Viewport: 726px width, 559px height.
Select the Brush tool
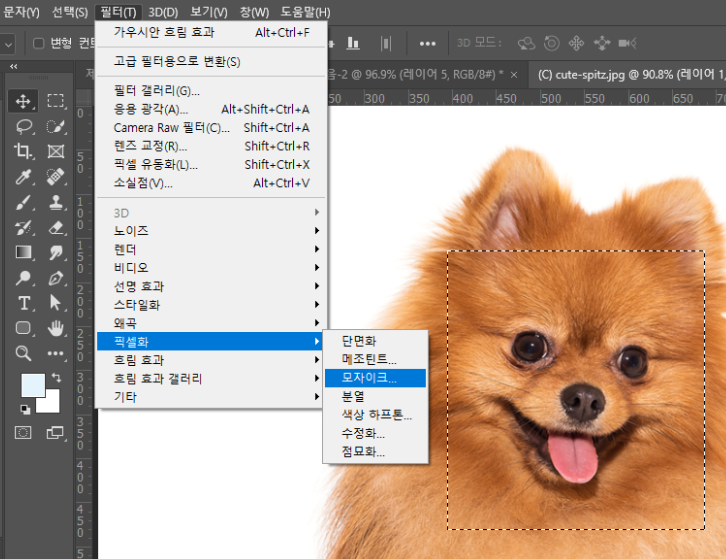[x=23, y=202]
